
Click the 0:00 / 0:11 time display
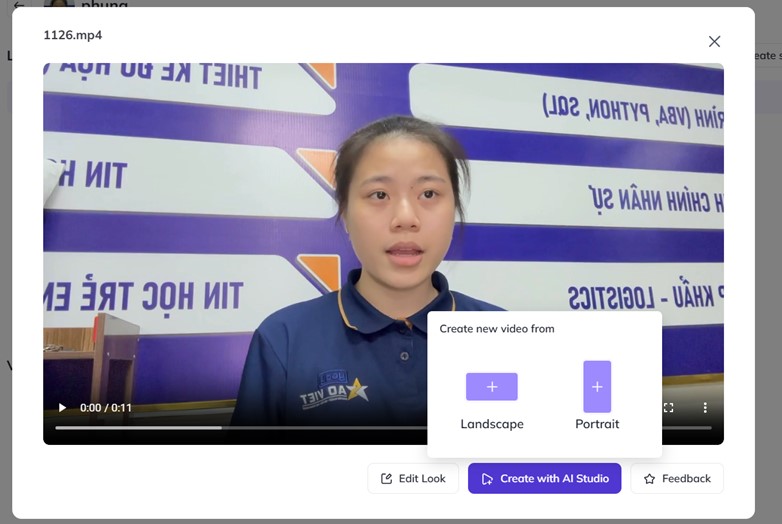106,408
